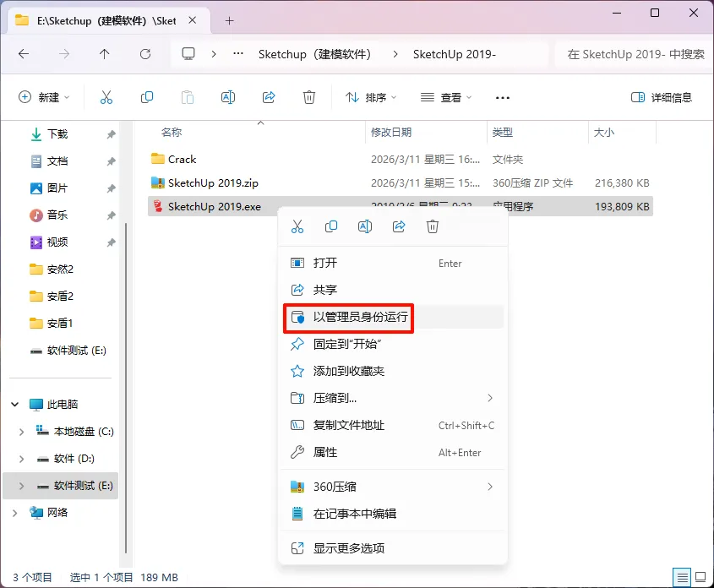Choose 固定到"开始" from the context menu
714x588 pixels.
[x=393, y=344]
